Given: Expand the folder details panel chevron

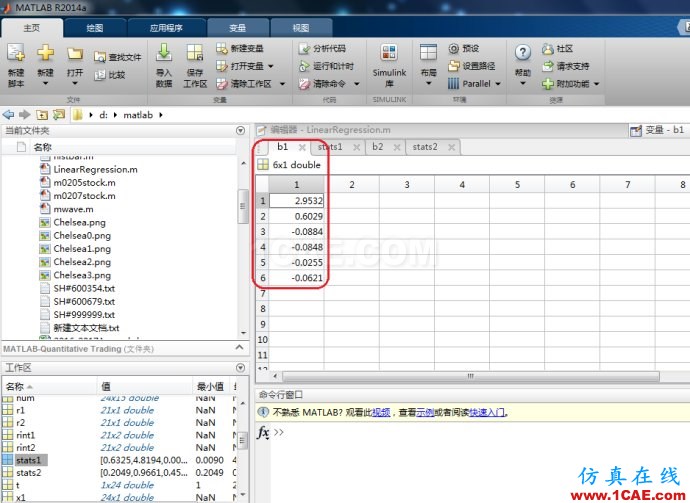Looking at the screenshot, I should (239, 348).
